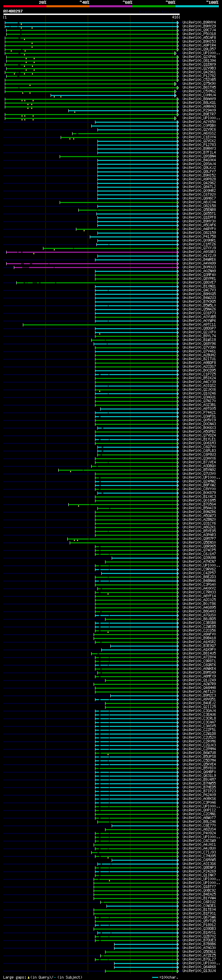Open hit UniRef100_Q9LD57

point(199,49)
